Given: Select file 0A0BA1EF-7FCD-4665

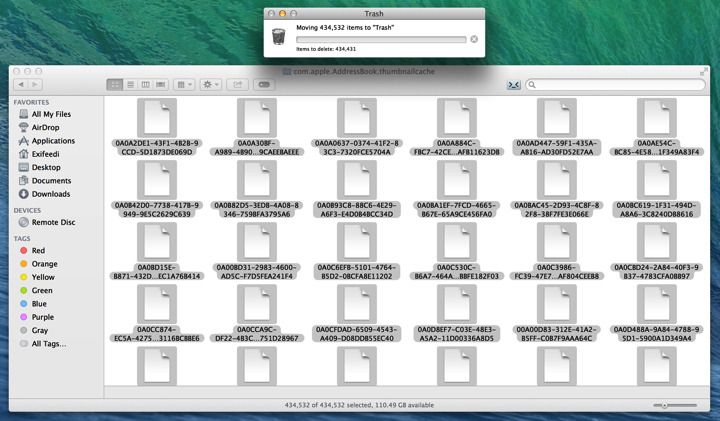Looking at the screenshot, I should tap(456, 190).
